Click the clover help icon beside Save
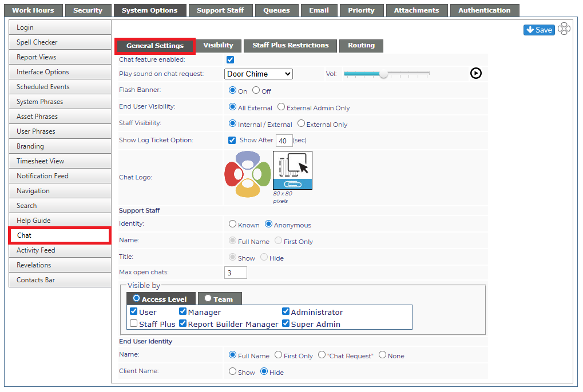The height and width of the screenshot is (392, 583). pos(564,29)
